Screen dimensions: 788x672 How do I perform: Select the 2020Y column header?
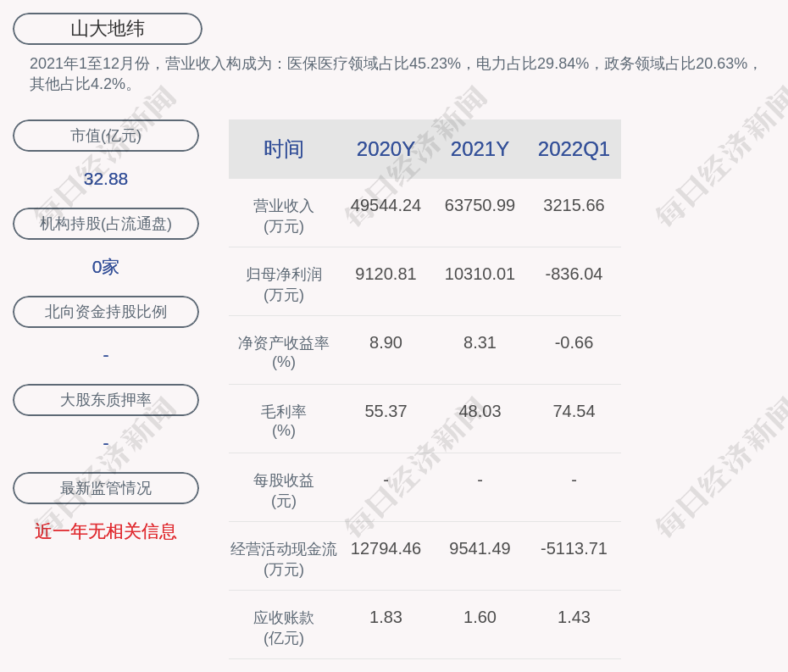[386, 149]
